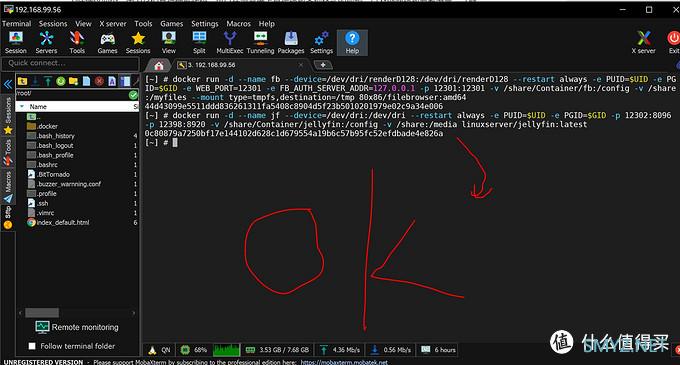Viewport: 680px width, 365px height.
Task: Enable MultiExec mode from the toolbar
Action: (x=229, y=43)
